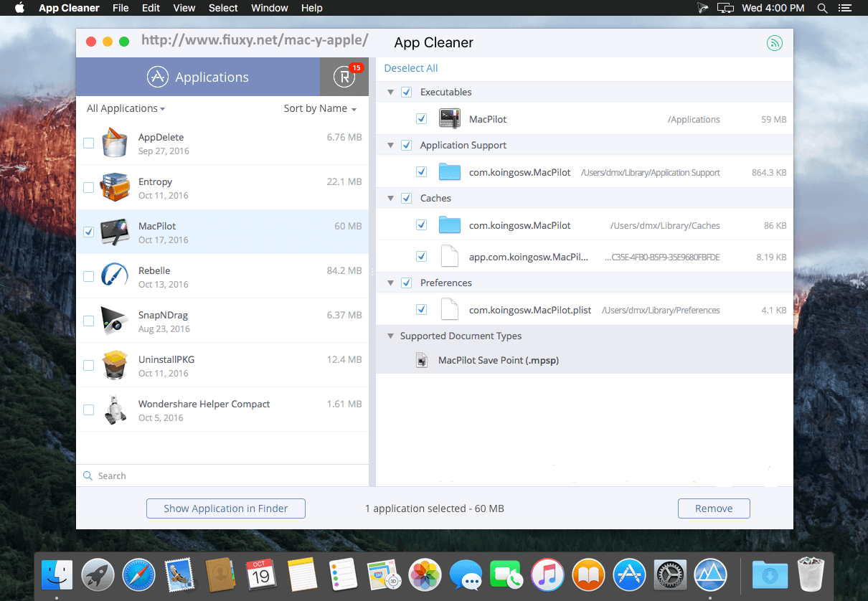Open Safari from the Dock
868x601 pixels.
(x=138, y=574)
